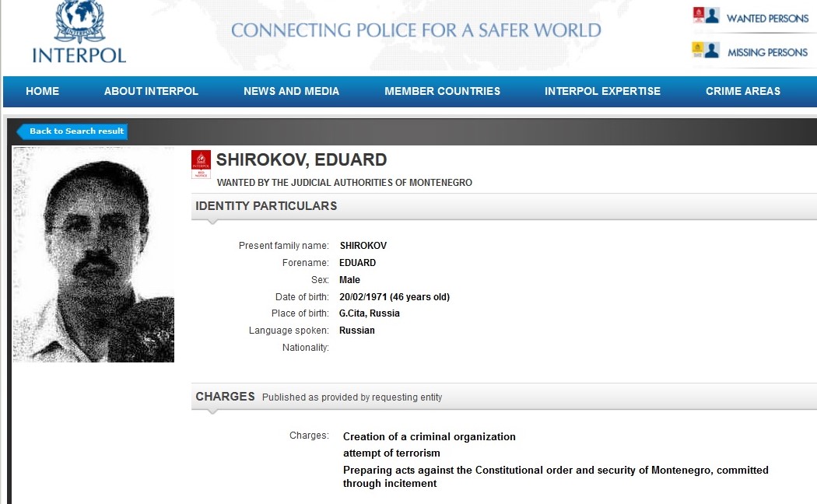Click the yellow Missing Persons icon

coord(706,50)
